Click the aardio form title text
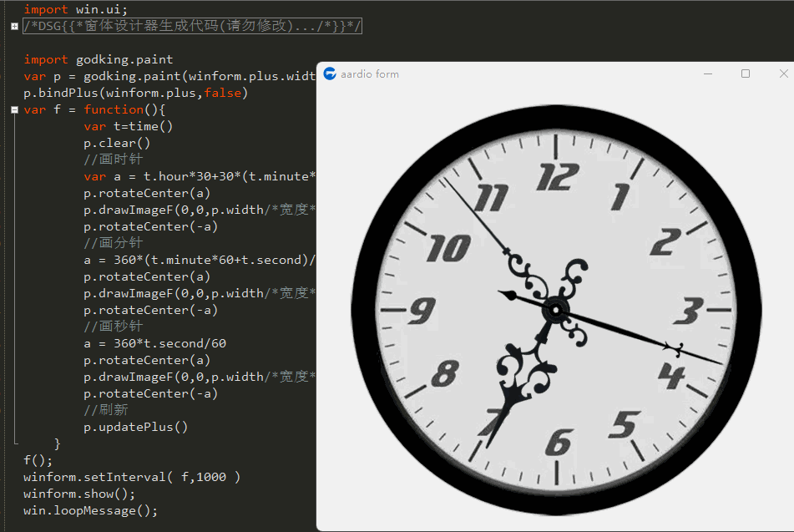794x532 pixels. [370, 74]
